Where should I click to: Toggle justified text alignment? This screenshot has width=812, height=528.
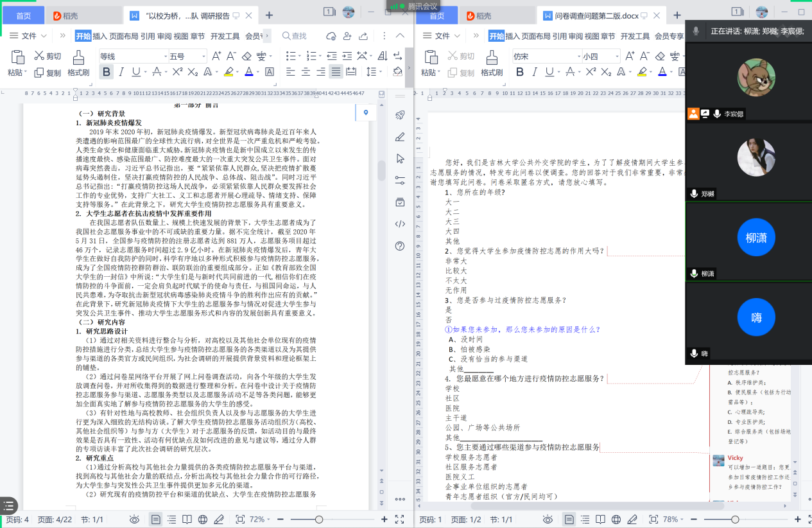(335, 72)
